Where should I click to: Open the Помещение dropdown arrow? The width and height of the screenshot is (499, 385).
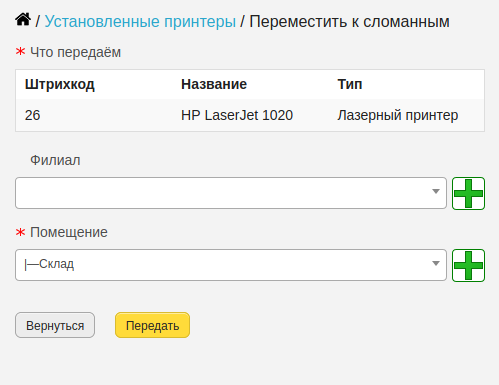click(x=435, y=263)
